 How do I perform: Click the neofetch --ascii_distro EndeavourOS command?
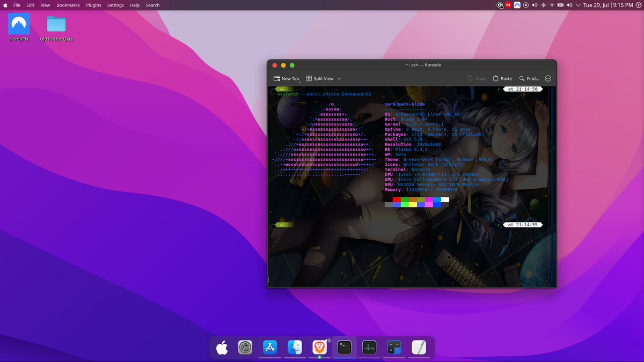(324, 94)
